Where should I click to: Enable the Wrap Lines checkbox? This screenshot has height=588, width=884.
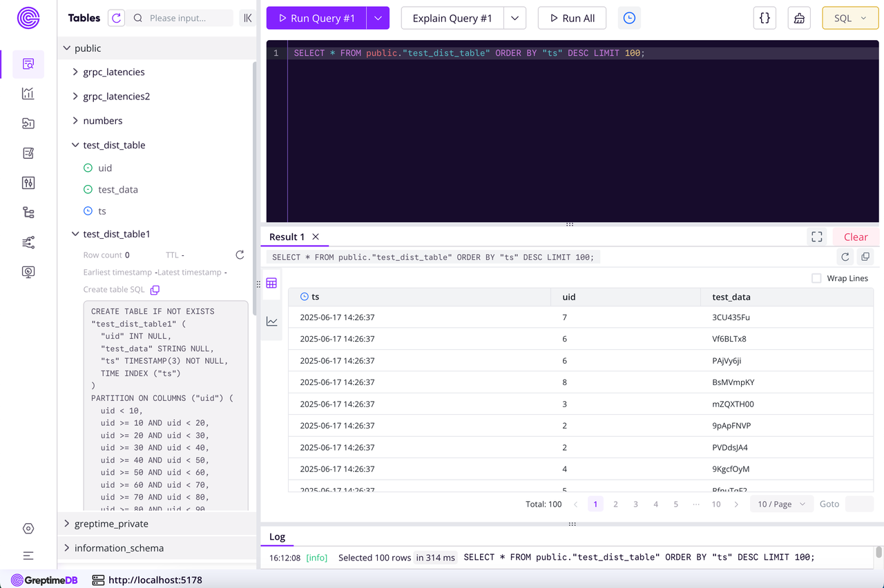click(816, 278)
